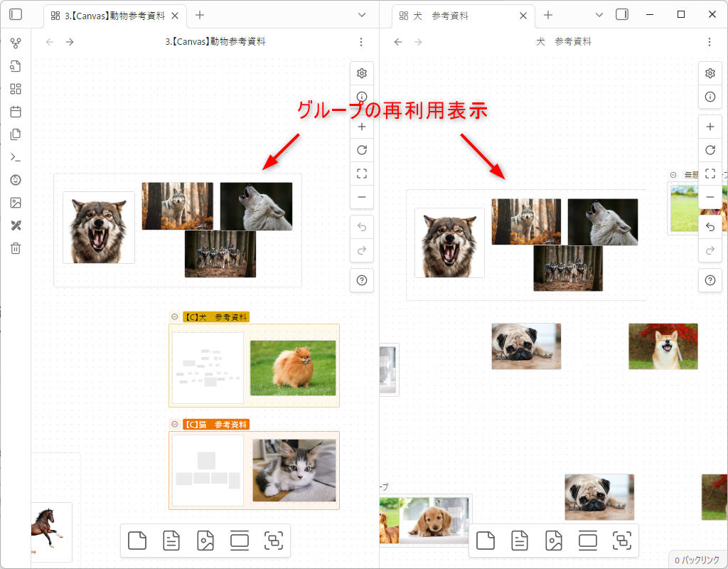Toggle the left sidebar
The image size is (728, 569).
click(x=16, y=14)
